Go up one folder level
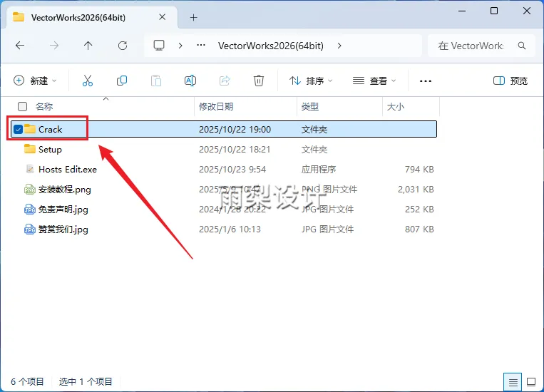 [88, 46]
